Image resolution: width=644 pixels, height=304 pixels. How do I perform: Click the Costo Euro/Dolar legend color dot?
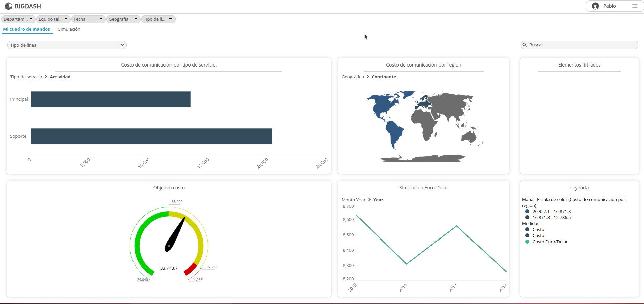pyautogui.click(x=527, y=242)
